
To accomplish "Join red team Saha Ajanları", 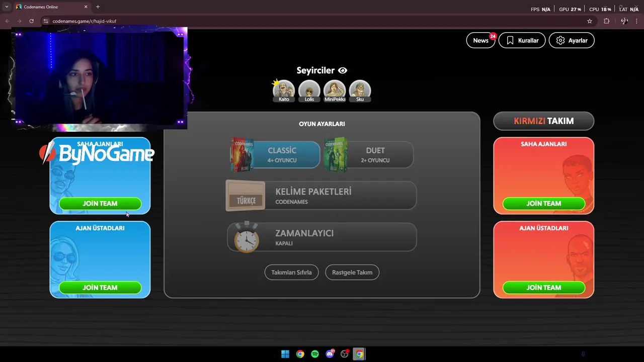I will pos(544,204).
